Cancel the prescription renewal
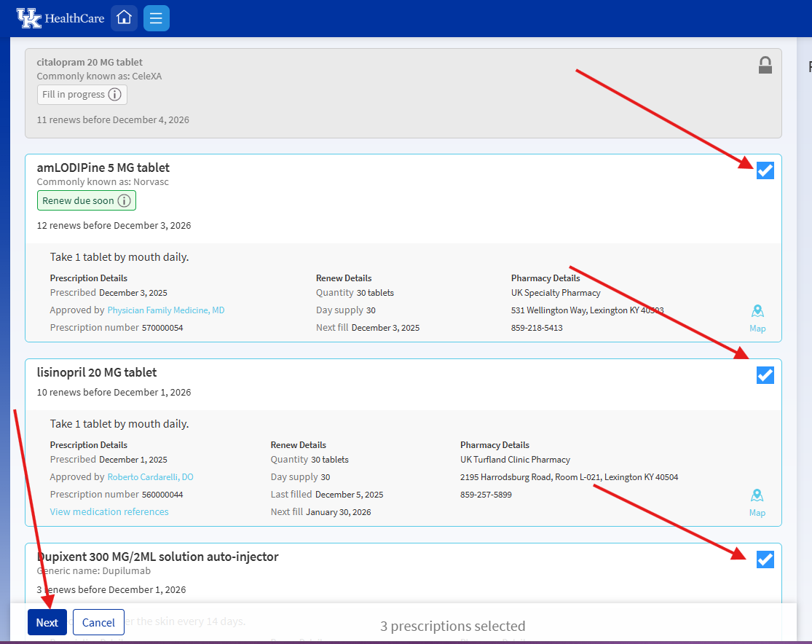This screenshot has width=812, height=644. click(98, 623)
